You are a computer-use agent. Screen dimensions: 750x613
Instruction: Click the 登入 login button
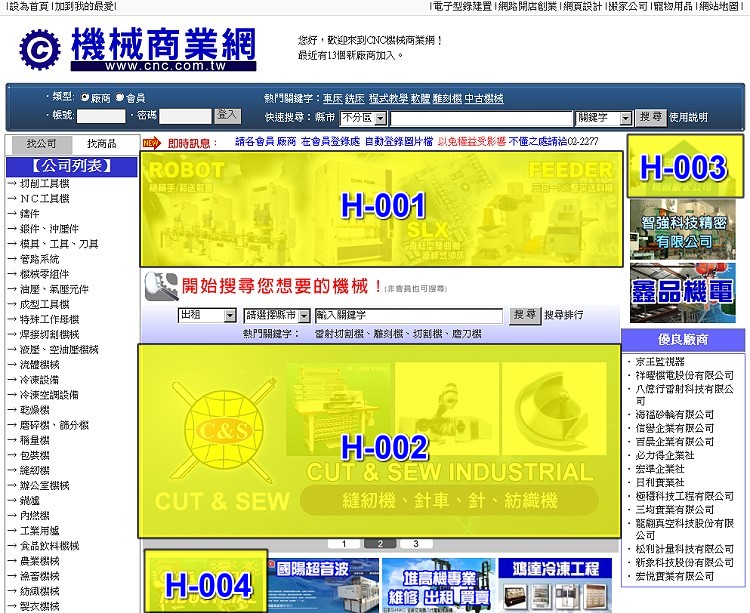tap(227, 115)
